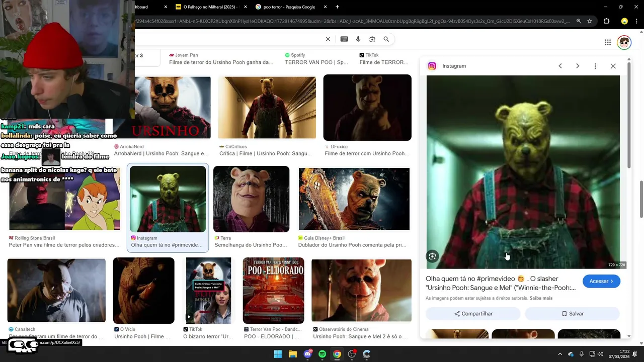Start voice search with microphone icon

(358, 39)
